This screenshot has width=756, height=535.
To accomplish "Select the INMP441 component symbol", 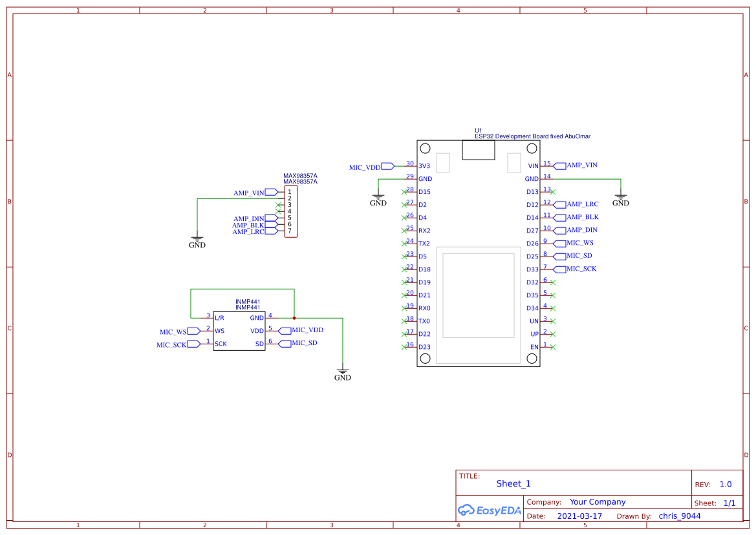I will coord(239,331).
